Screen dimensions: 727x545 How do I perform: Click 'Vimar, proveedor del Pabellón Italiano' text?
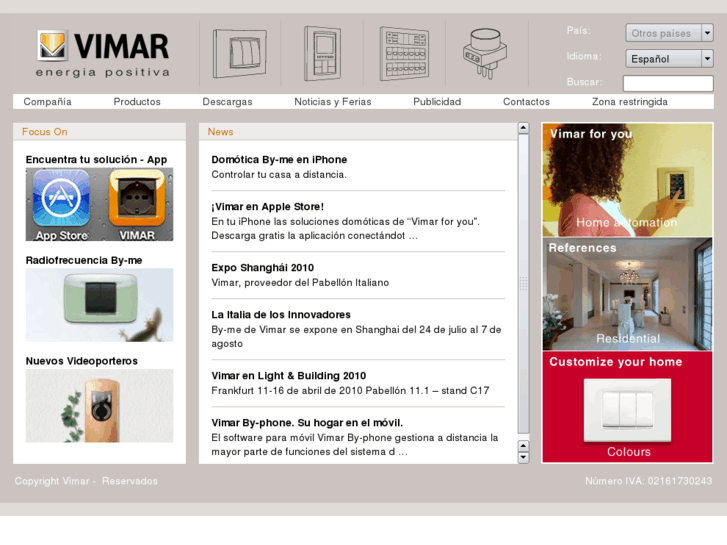click(300, 282)
